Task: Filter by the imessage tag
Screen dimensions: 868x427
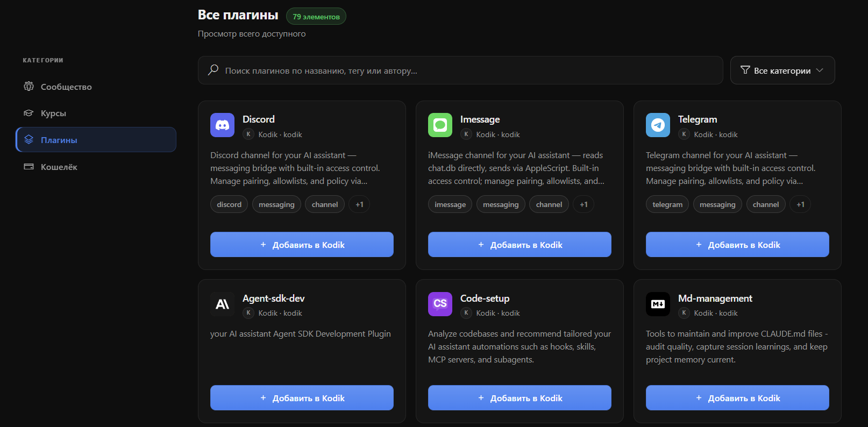Action: (450, 204)
